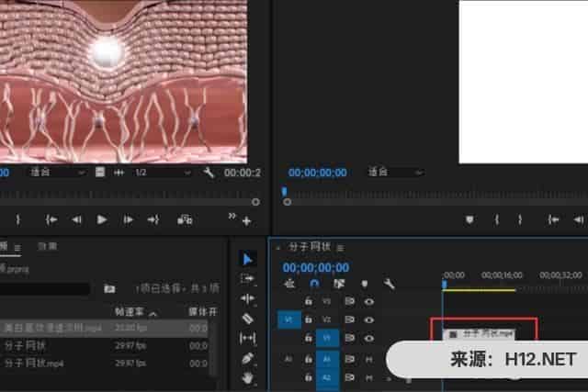Click the 媒体开始 column header
This screenshot has width=588, height=392.
pos(202,312)
